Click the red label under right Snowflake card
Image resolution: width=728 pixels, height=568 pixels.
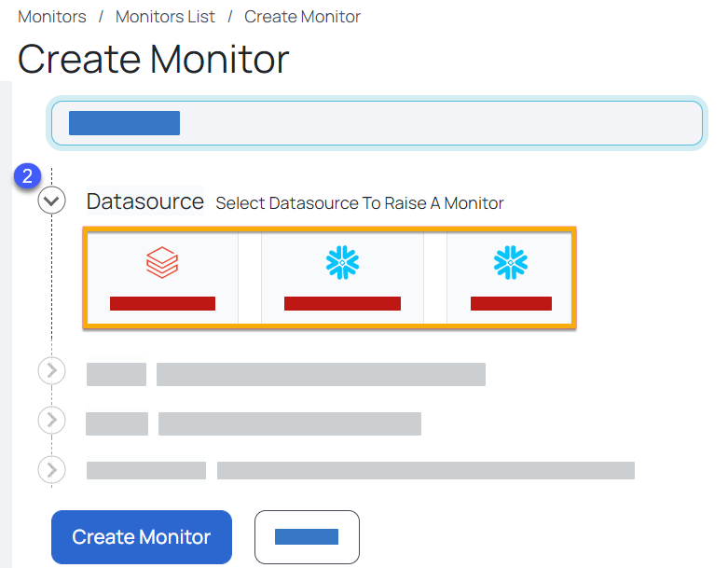(511, 303)
